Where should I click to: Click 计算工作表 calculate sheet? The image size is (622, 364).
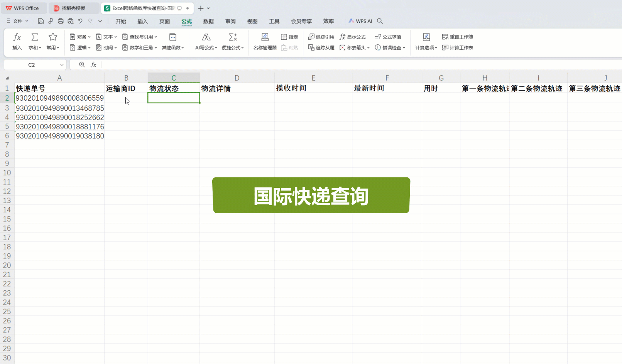[x=458, y=48]
